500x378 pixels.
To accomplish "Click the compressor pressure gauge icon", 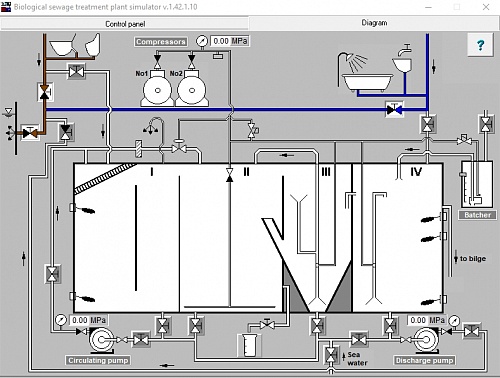I will click(x=202, y=41).
